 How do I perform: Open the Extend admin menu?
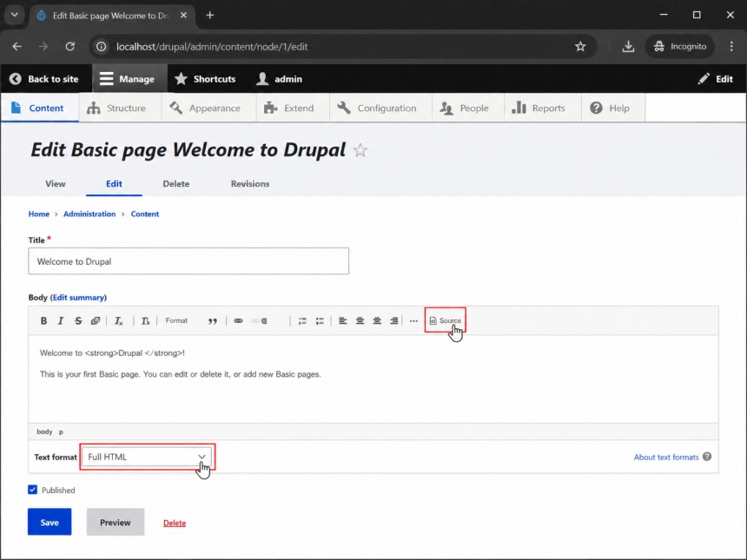click(x=293, y=109)
